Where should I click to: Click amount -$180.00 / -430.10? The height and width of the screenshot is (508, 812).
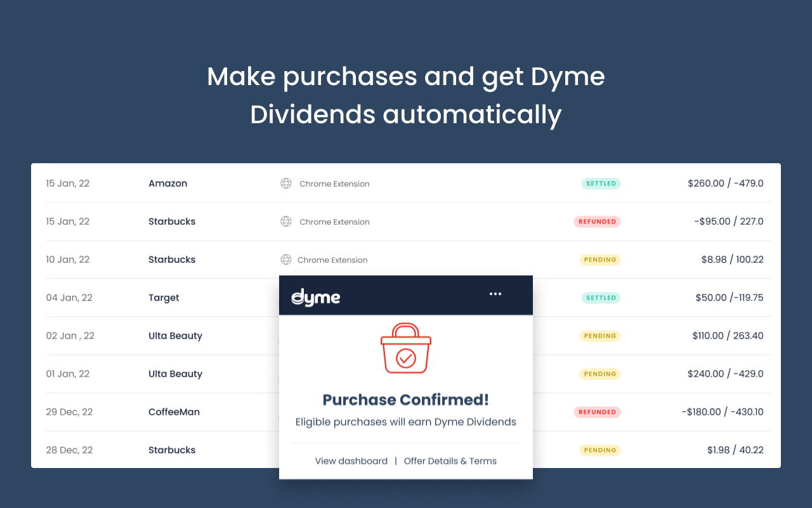(x=723, y=412)
